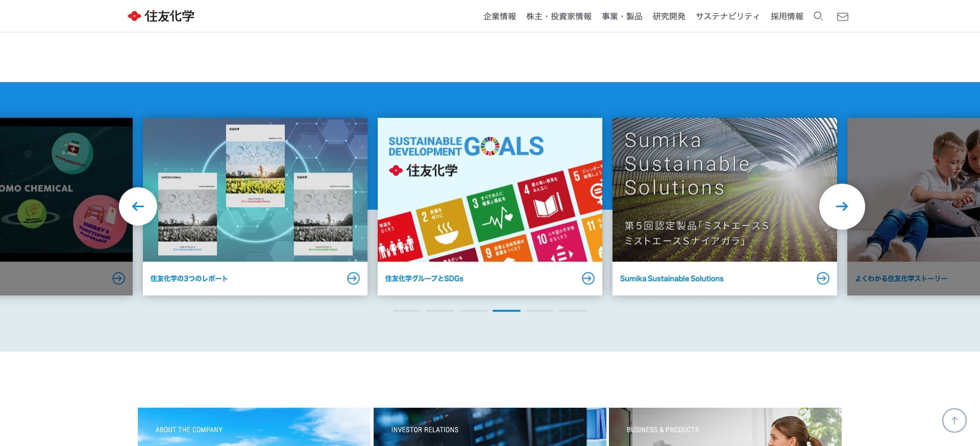Viewport: 980px width, 446px height.
Task: Click the children reading image card
Action: (914, 190)
